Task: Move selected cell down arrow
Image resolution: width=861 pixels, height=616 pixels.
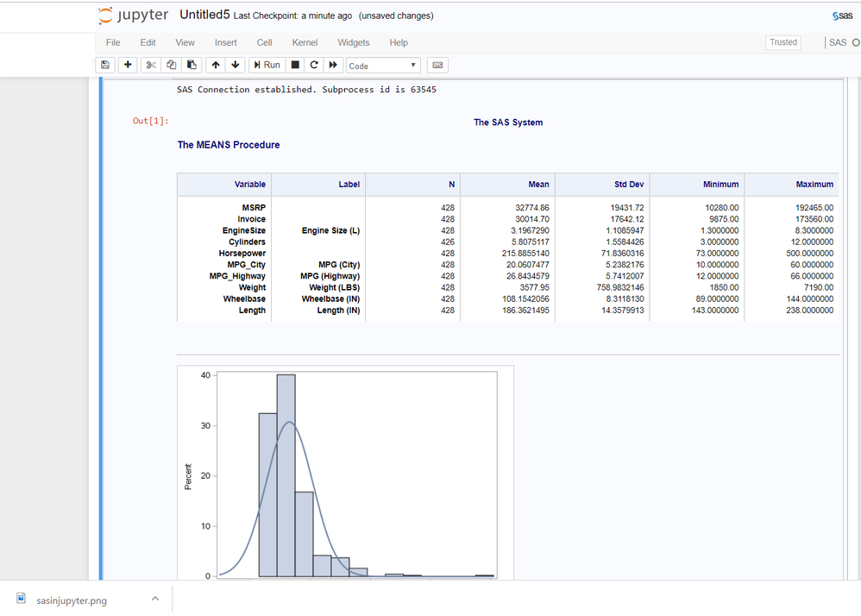Action: (x=236, y=66)
